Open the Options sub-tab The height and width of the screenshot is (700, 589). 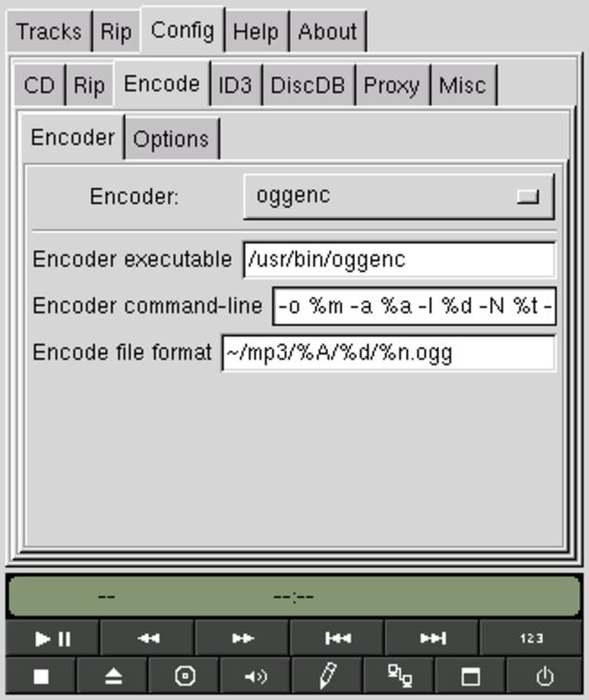tap(171, 139)
